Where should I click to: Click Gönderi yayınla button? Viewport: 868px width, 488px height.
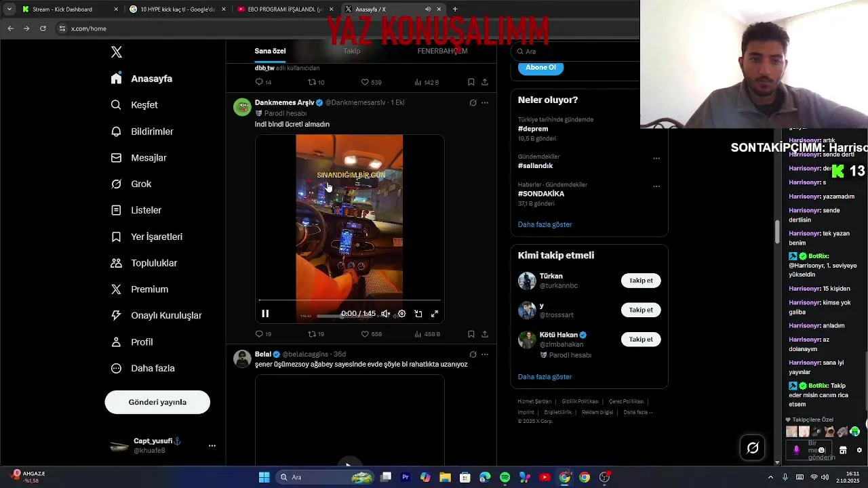point(157,402)
